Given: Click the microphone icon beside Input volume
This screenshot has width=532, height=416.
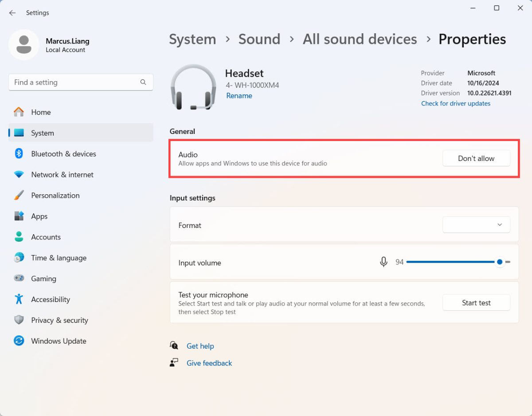Looking at the screenshot, I should 383,262.
